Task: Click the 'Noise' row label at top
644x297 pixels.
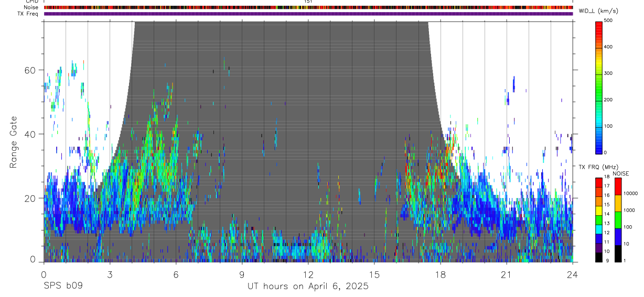Action: click(x=31, y=8)
